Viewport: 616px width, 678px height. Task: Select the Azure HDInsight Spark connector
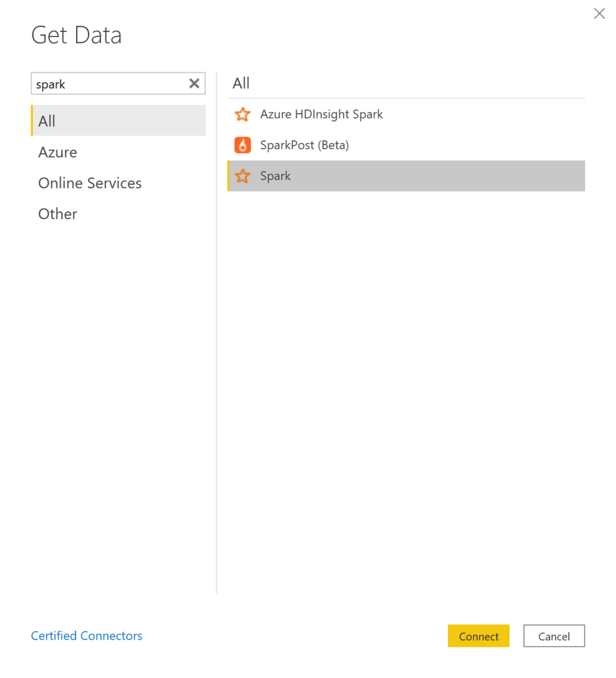[x=322, y=114]
